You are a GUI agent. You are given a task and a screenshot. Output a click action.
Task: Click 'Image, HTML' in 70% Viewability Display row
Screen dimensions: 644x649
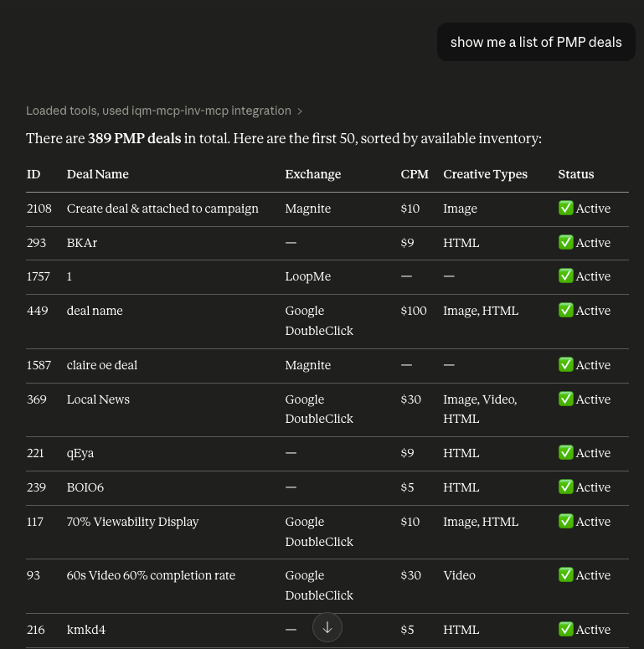click(481, 522)
